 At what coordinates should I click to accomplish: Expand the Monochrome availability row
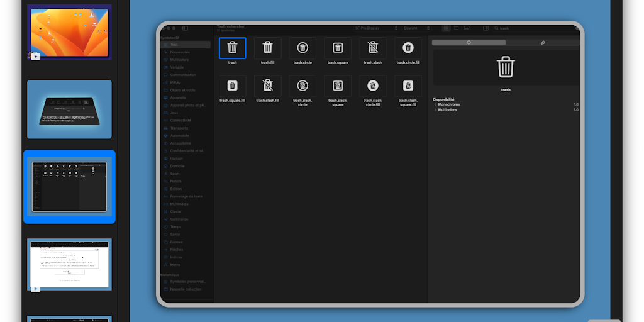pos(435,104)
